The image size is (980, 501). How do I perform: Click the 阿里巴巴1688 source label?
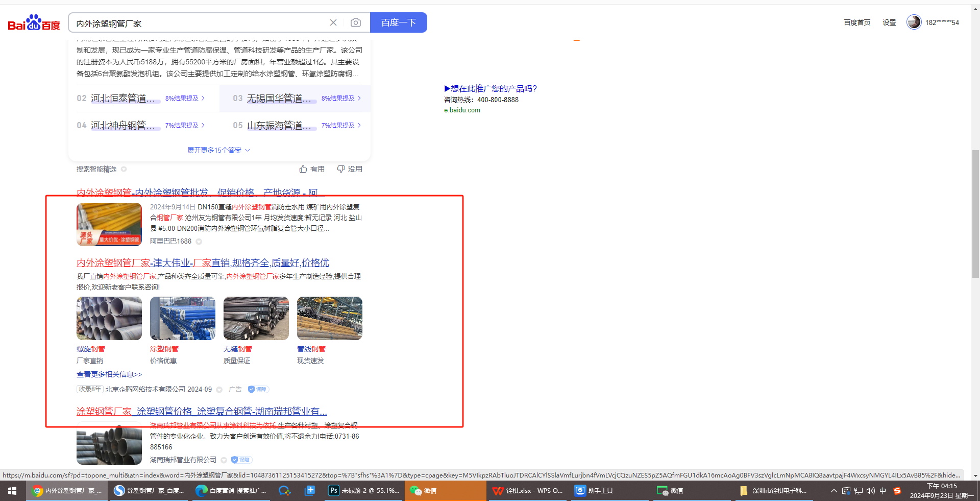pyautogui.click(x=170, y=242)
